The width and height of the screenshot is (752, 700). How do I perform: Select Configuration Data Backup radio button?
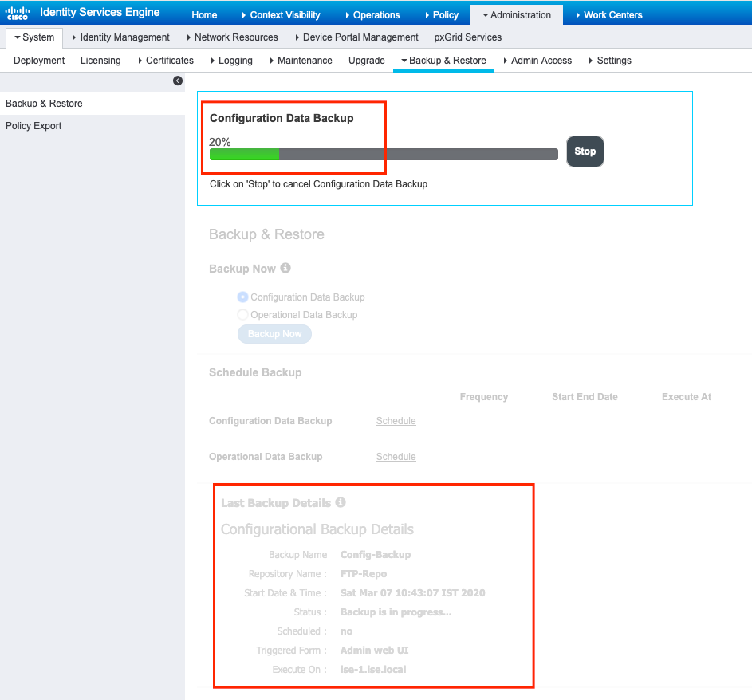pyautogui.click(x=242, y=297)
